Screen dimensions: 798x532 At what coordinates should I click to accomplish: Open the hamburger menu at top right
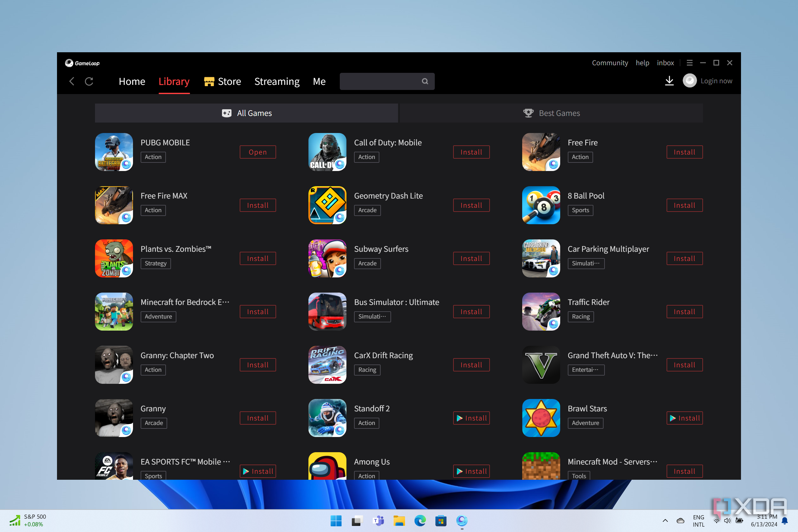(689, 62)
